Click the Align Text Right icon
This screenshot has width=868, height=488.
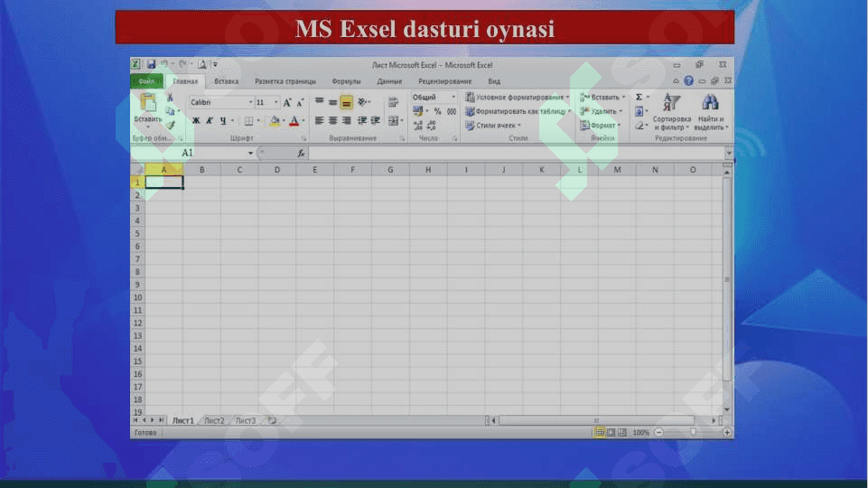point(347,120)
